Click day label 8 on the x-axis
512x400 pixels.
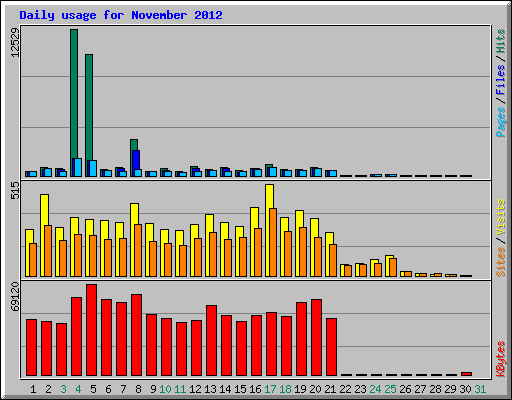138,389
